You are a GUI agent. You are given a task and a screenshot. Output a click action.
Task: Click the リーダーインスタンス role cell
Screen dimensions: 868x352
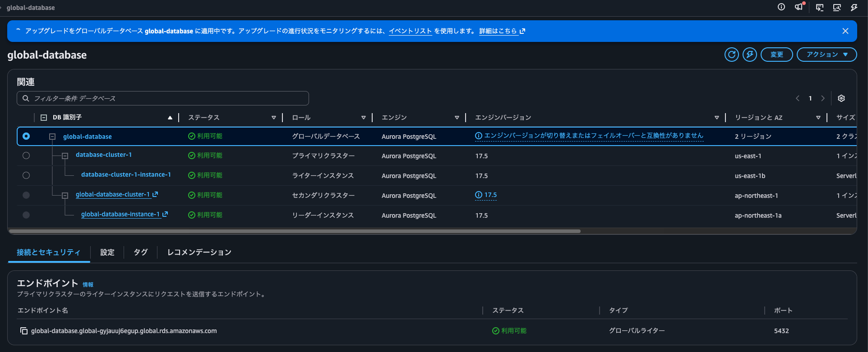(x=323, y=215)
